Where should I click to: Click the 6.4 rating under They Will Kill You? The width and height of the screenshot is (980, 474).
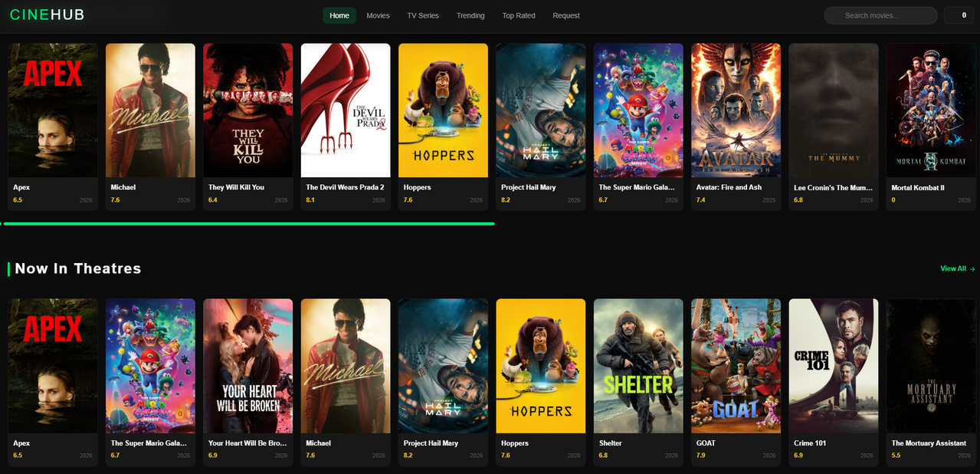pyautogui.click(x=213, y=200)
